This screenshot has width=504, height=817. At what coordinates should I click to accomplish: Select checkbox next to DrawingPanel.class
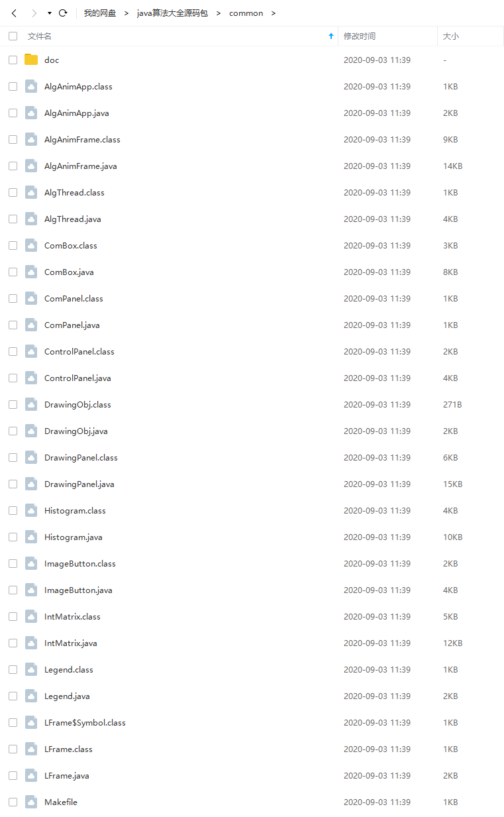(13, 457)
